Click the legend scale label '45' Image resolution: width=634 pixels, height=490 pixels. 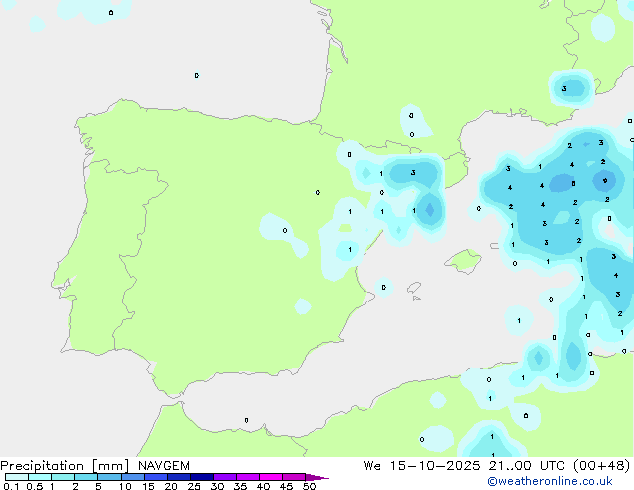point(286,486)
